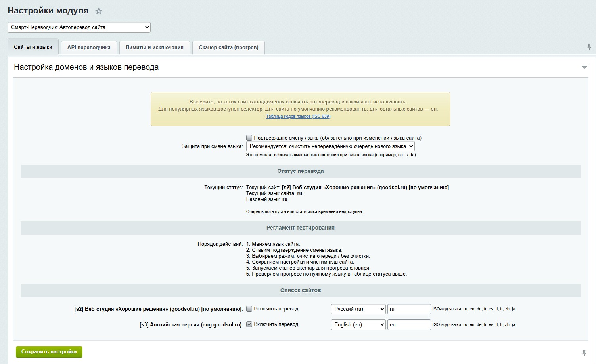Click the Настройка доменов и языков перевода header
Screen dimensions: 596x364
tap(86, 67)
